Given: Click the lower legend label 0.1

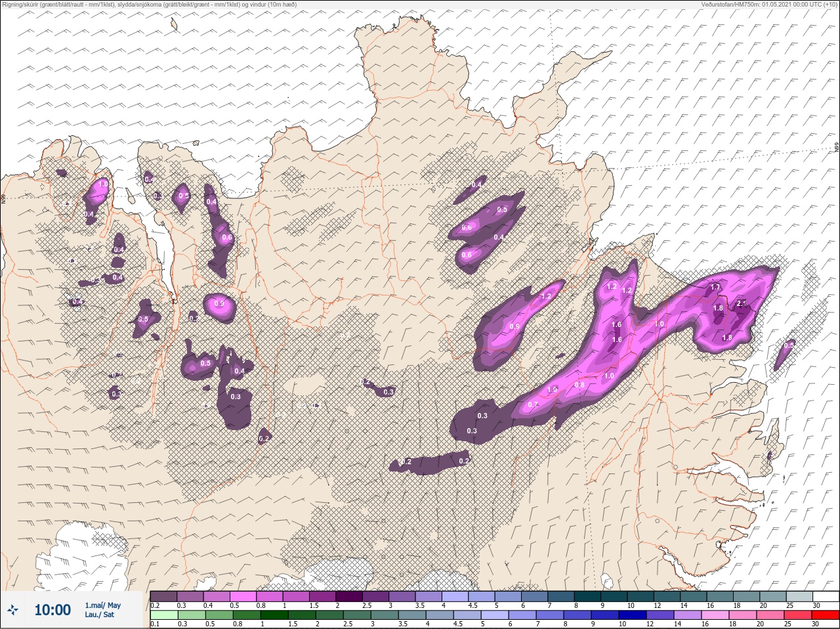Looking at the screenshot, I should click(155, 624).
